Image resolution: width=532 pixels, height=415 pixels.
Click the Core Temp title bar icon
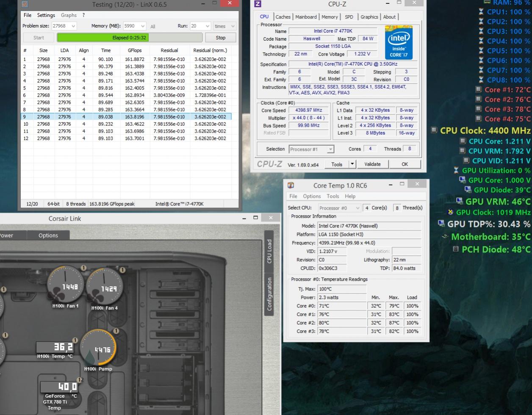(291, 185)
